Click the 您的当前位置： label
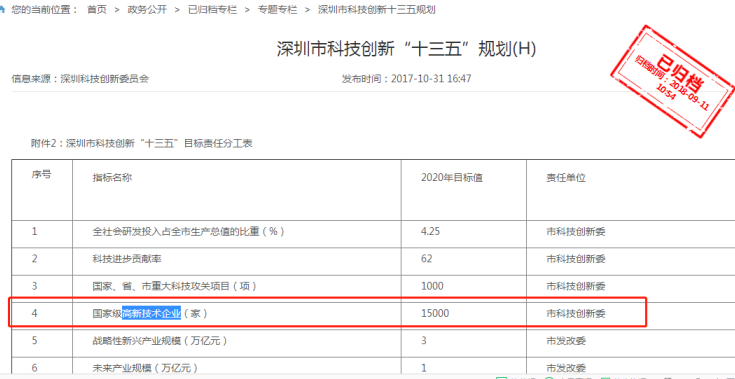735x379 pixels. (x=45, y=10)
